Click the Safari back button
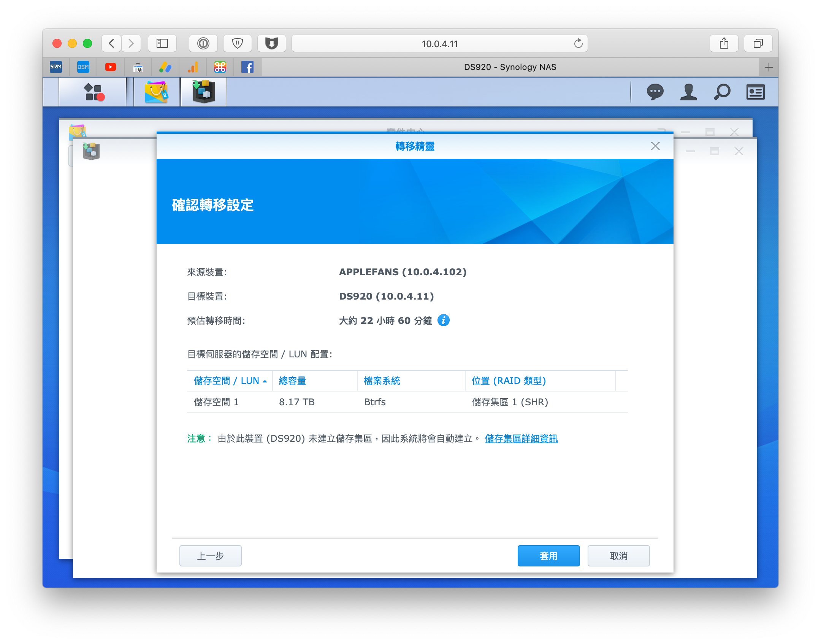Image resolution: width=821 pixels, height=644 pixels. (111, 43)
